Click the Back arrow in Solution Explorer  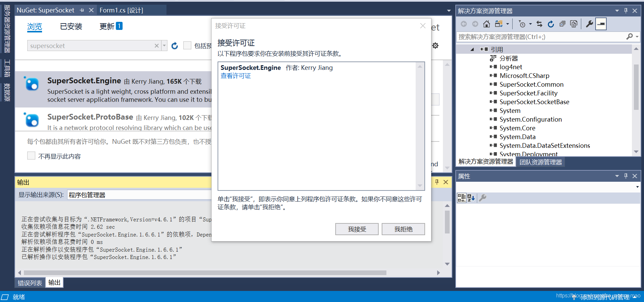(x=464, y=24)
